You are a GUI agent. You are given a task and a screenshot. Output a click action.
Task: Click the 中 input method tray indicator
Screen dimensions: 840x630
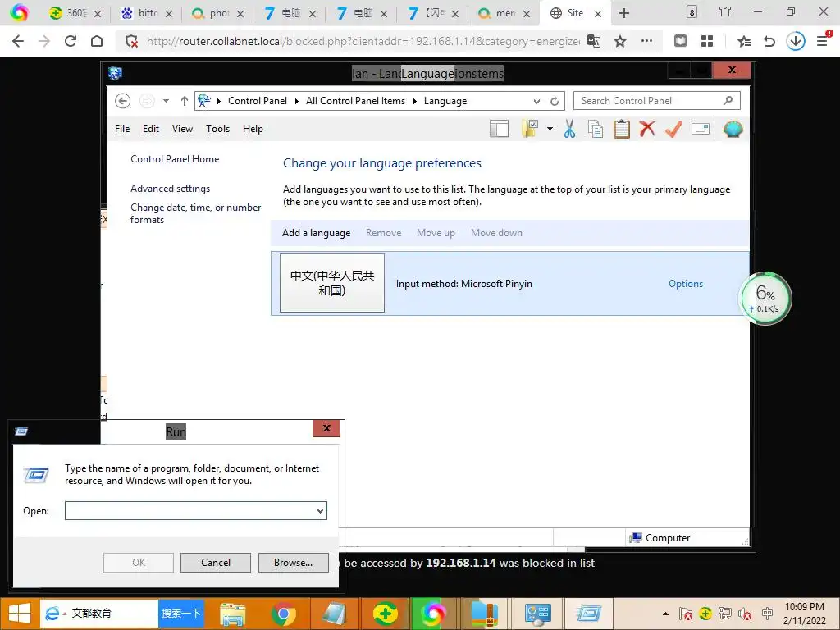767,614
